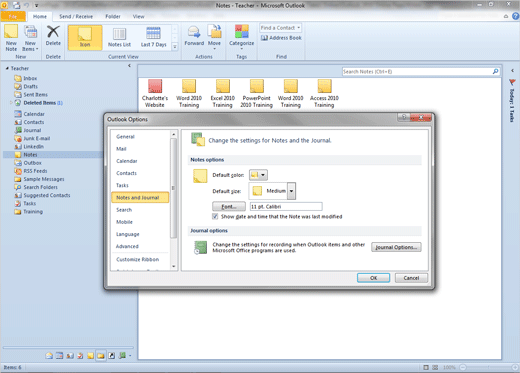520x373 pixels.
Task: Click the search magnifier icon
Action: [496, 71]
